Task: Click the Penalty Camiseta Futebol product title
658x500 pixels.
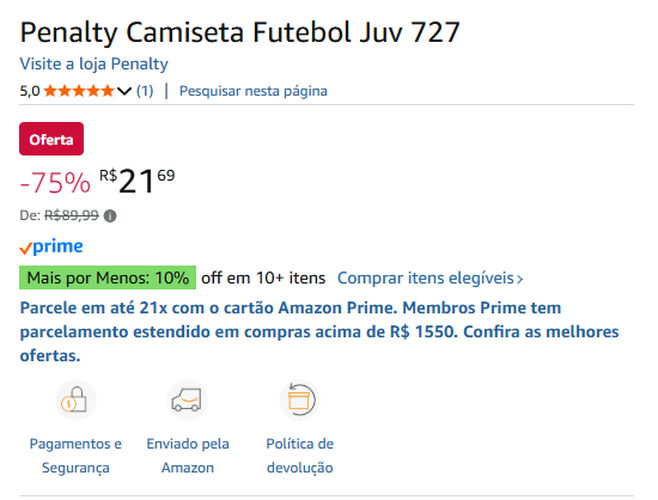Action: [x=240, y=31]
